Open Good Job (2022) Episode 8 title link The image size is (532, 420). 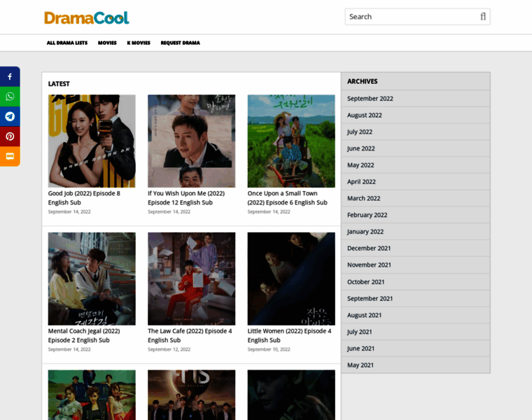[84, 198]
